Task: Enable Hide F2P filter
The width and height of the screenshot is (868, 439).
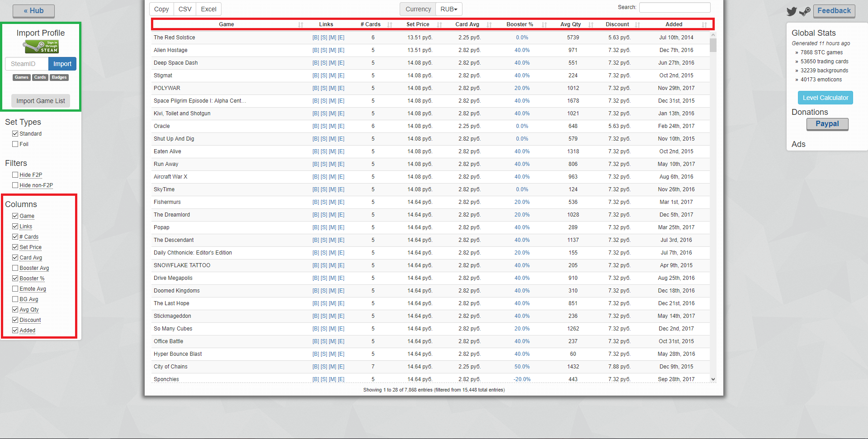Action: click(15, 175)
